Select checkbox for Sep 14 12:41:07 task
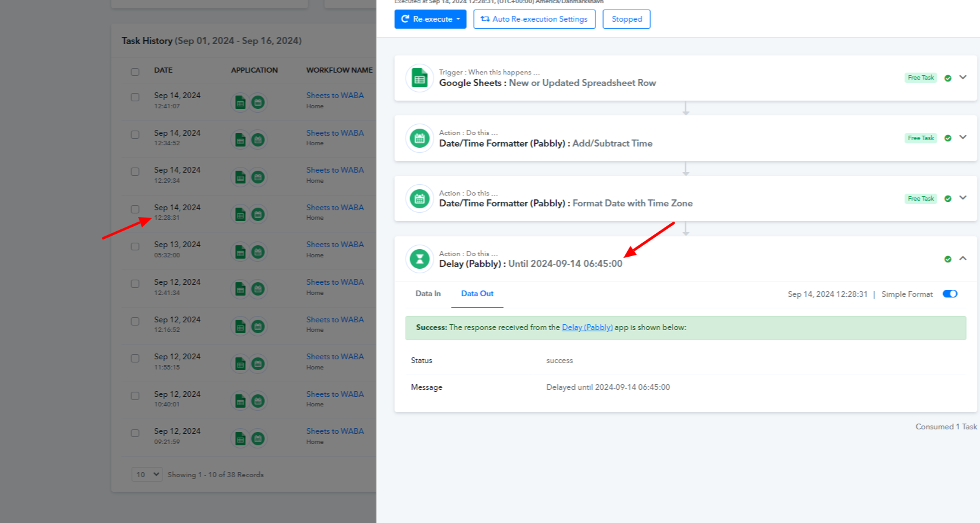The width and height of the screenshot is (980, 523). pyautogui.click(x=135, y=97)
